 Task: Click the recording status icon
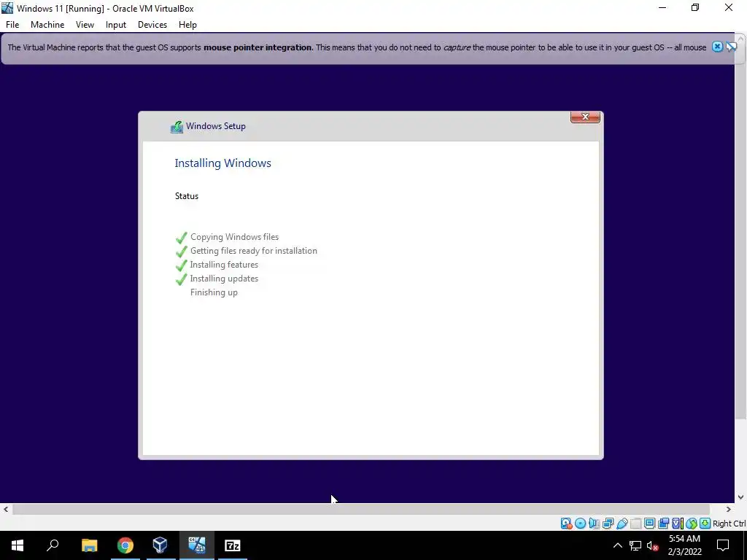pyautogui.click(x=663, y=524)
